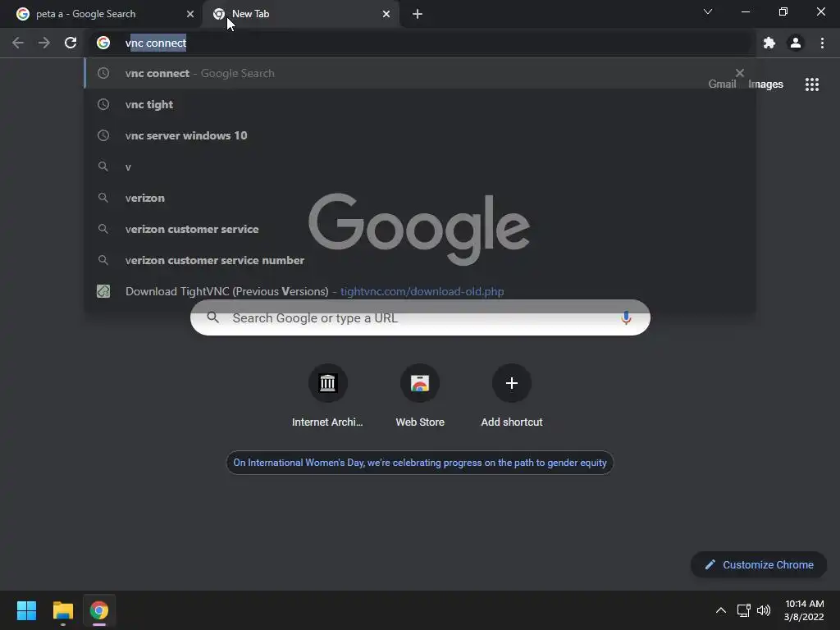
Task: Open the Google apps grid
Action: (811, 84)
